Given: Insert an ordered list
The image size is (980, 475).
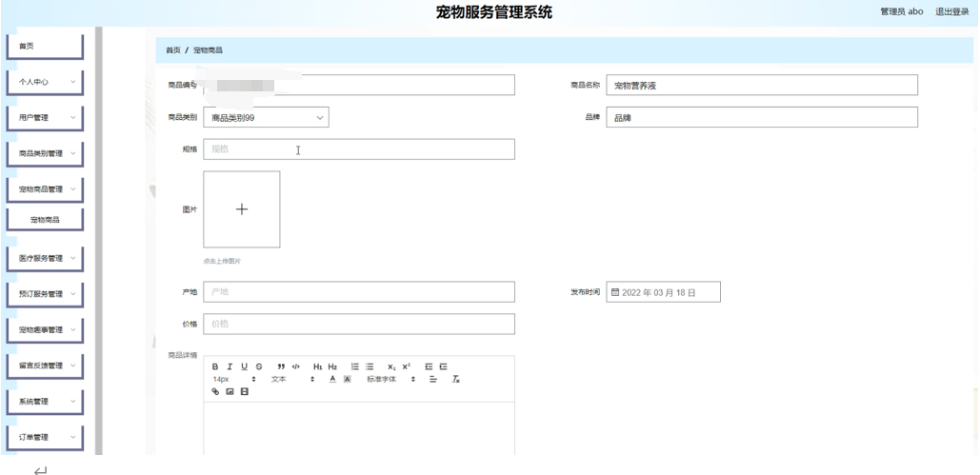Looking at the screenshot, I should pos(355,366).
